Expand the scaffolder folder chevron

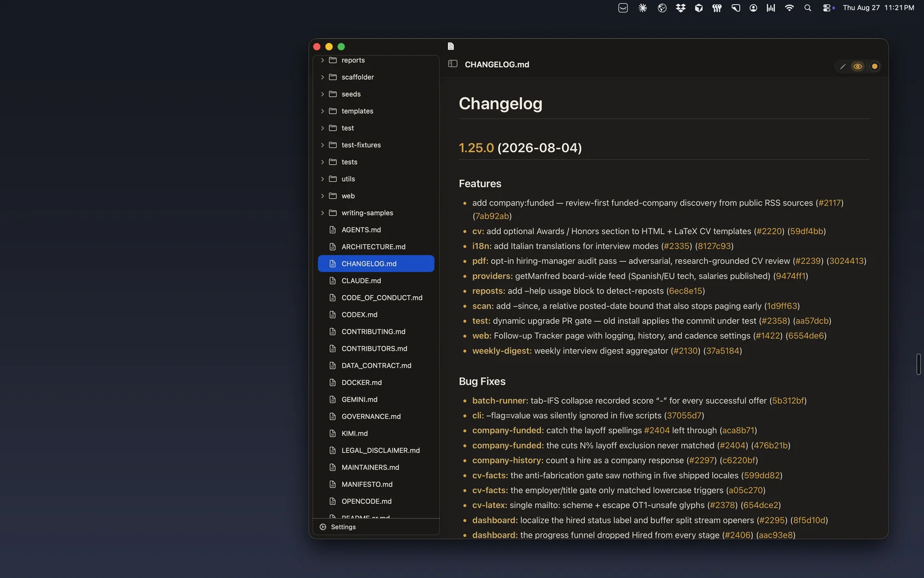click(322, 77)
